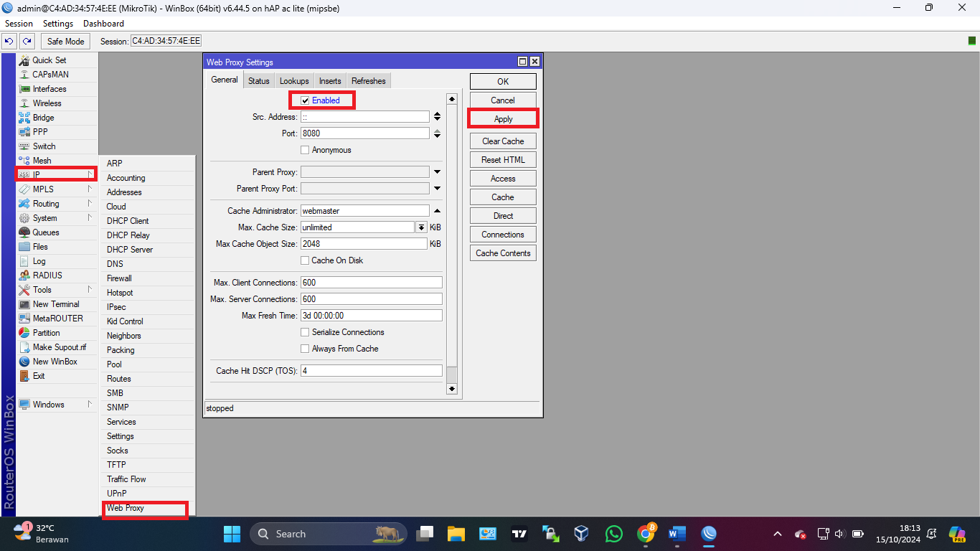Open WhatsApp from the taskbar
Viewport: 980px width, 551px height.
[614, 534]
